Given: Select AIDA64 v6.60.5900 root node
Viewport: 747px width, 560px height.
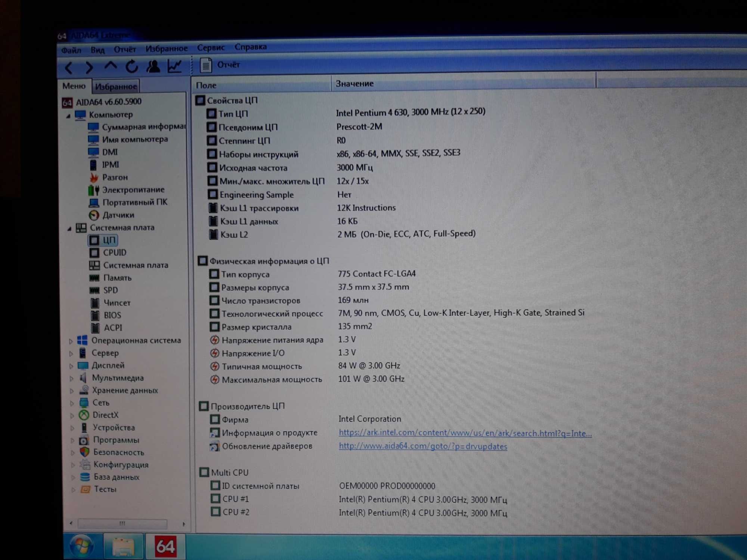Looking at the screenshot, I should [x=102, y=102].
